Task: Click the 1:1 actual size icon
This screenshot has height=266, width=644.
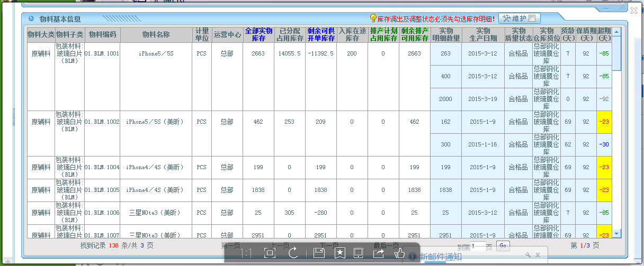Action: click(x=246, y=253)
